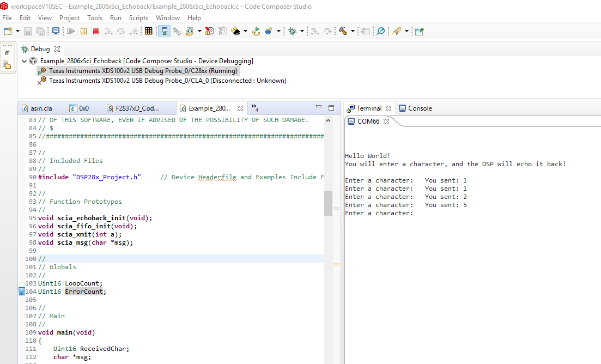Toggle the highlighted connect target button
This screenshot has height=364, width=601.
pyautogui.click(x=164, y=32)
